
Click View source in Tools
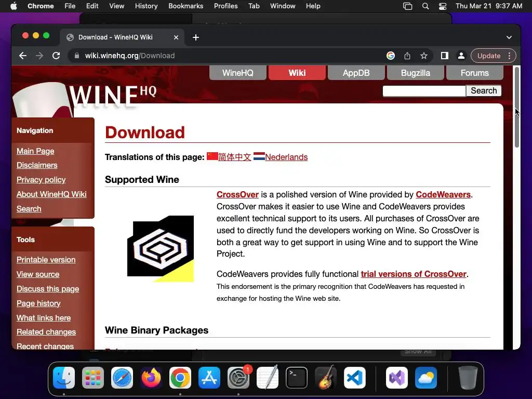(x=38, y=274)
